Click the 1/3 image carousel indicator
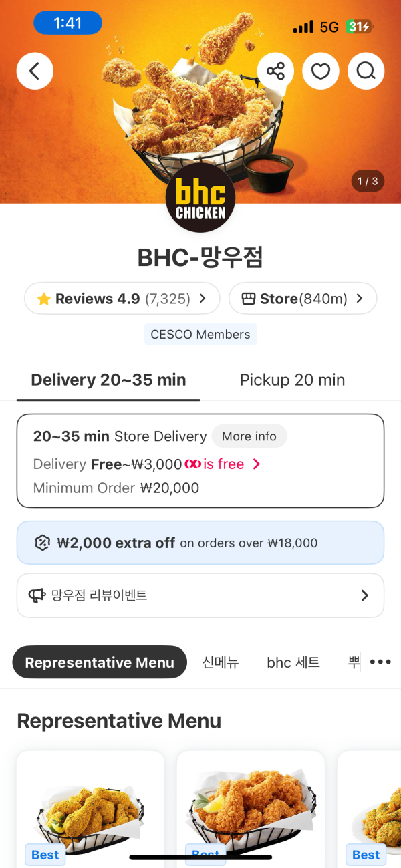Screen dimensions: 401x868 368,181
